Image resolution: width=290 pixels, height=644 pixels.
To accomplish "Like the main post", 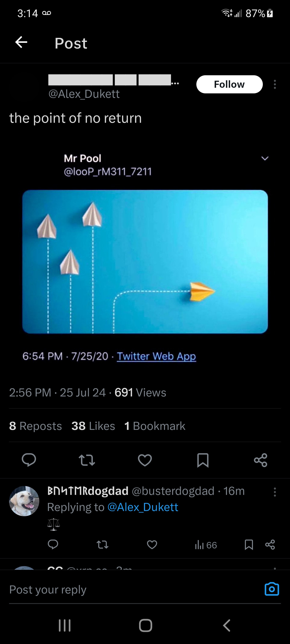I will (x=145, y=460).
